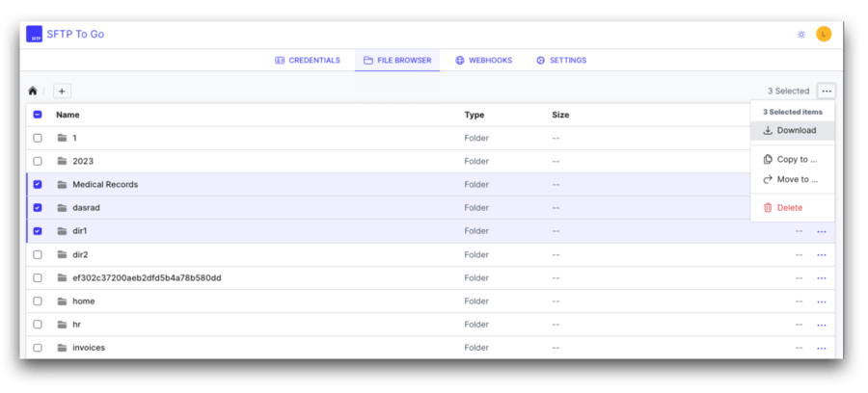Click the dir2 folder name text
The width and height of the screenshot is (868, 393).
tap(80, 255)
